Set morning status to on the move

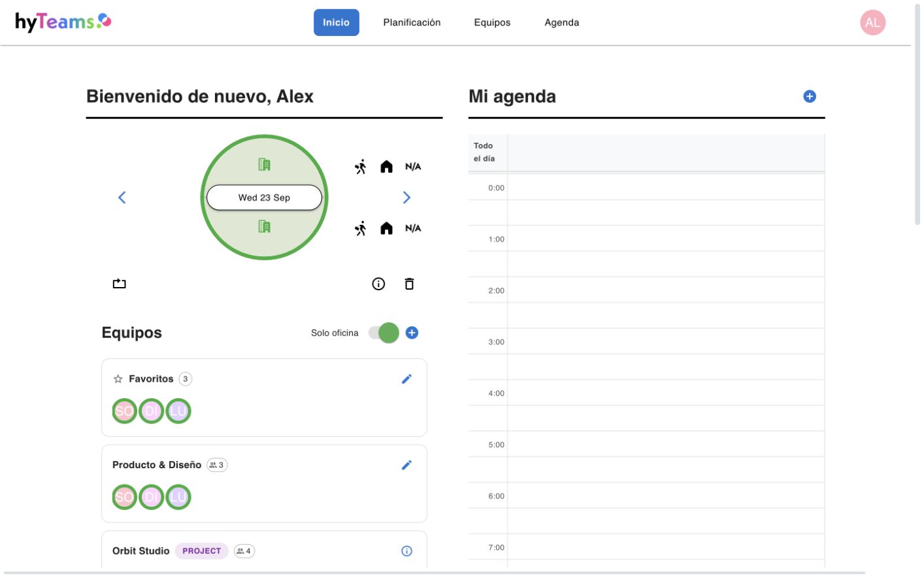360,167
